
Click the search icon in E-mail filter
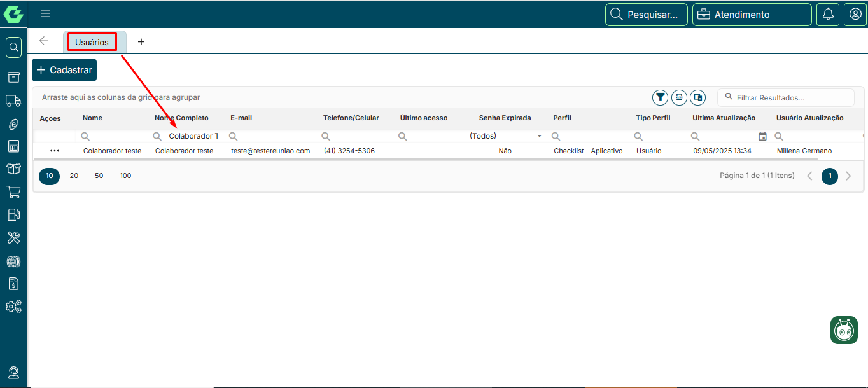coord(234,136)
